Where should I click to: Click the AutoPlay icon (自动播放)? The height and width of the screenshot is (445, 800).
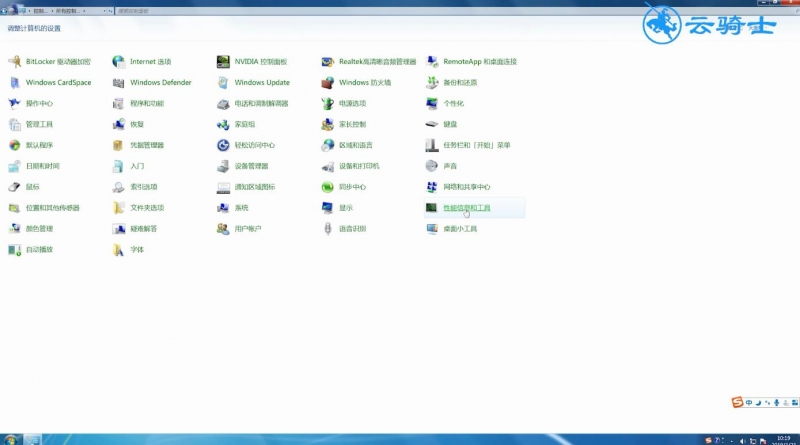(15, 250)
